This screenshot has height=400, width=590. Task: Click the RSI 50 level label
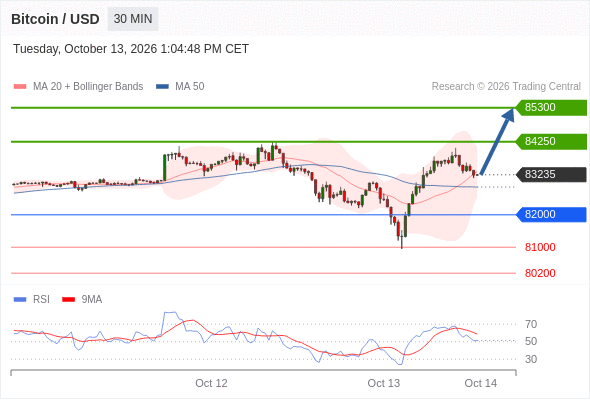(x=531, y=341)
